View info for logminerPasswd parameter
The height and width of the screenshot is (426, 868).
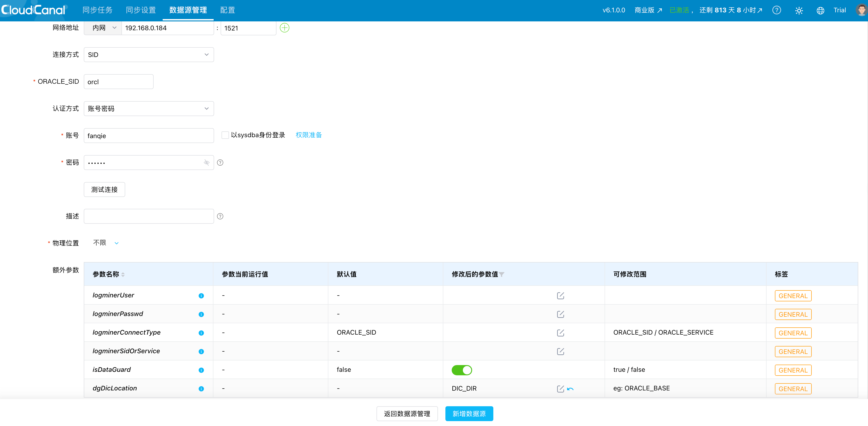tap(201, 314)
